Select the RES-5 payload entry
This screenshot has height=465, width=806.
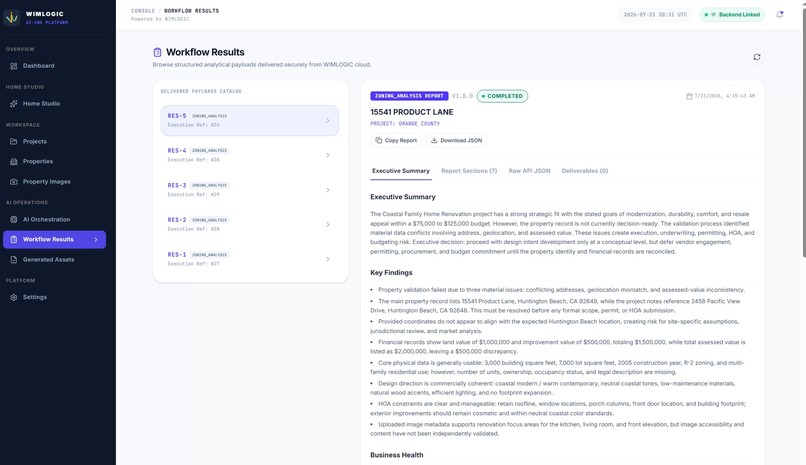coord(250,121)
